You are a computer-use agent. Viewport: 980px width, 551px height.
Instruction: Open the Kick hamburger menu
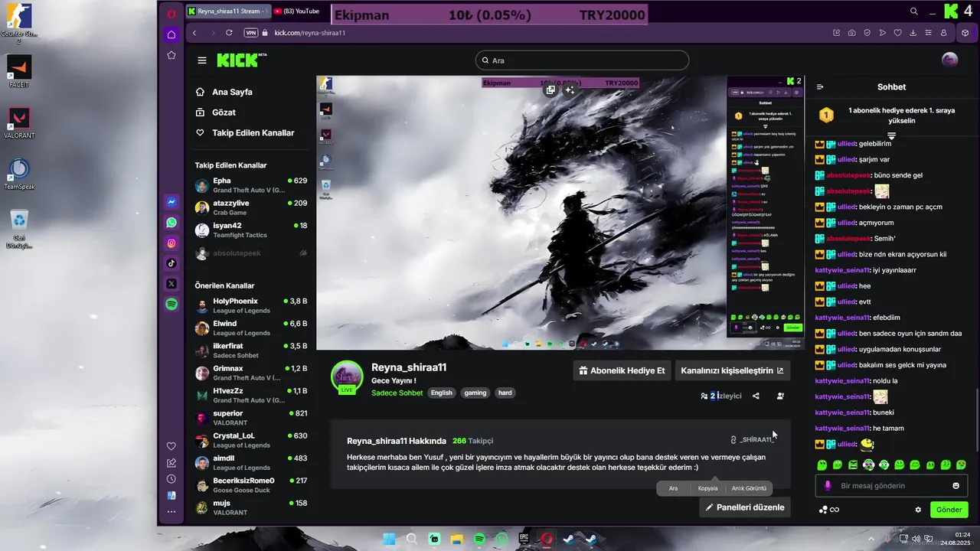tap(202, 60)
